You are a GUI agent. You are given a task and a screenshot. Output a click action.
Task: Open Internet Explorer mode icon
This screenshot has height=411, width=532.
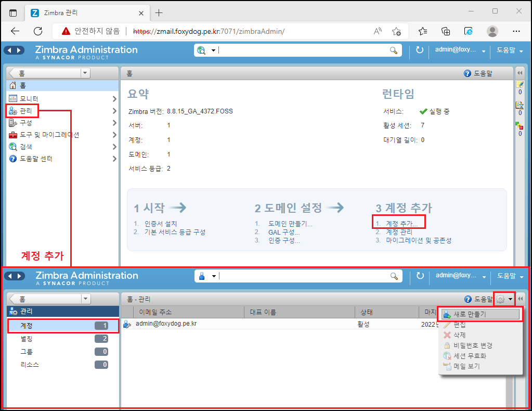click(469, 31)
